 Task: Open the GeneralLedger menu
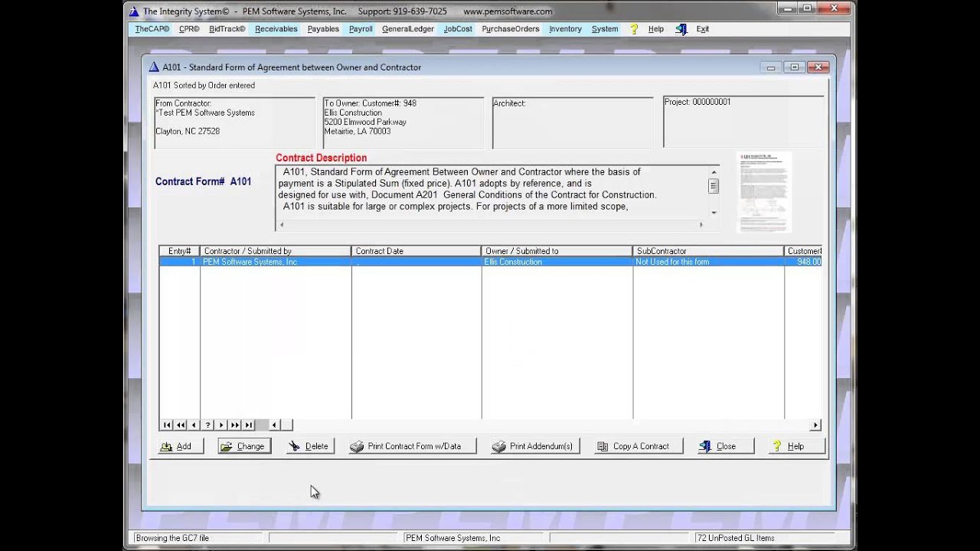[x=408, y=29]
